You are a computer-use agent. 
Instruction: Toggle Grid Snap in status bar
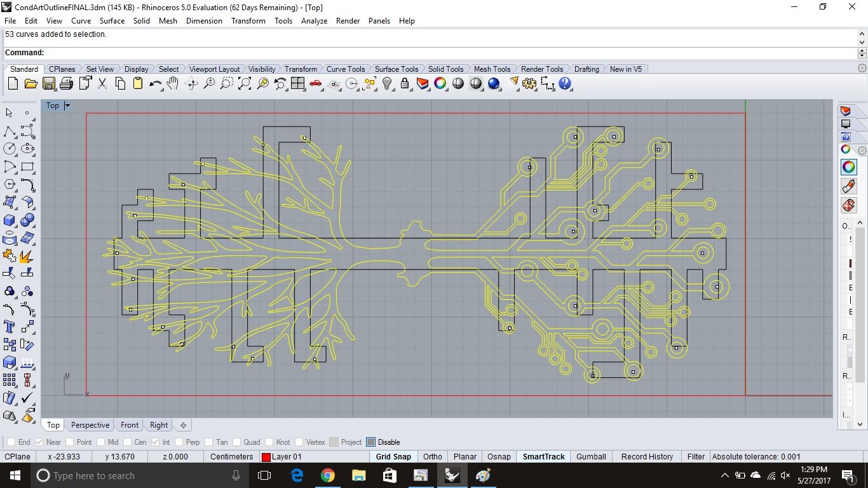(x=393, y=457)
